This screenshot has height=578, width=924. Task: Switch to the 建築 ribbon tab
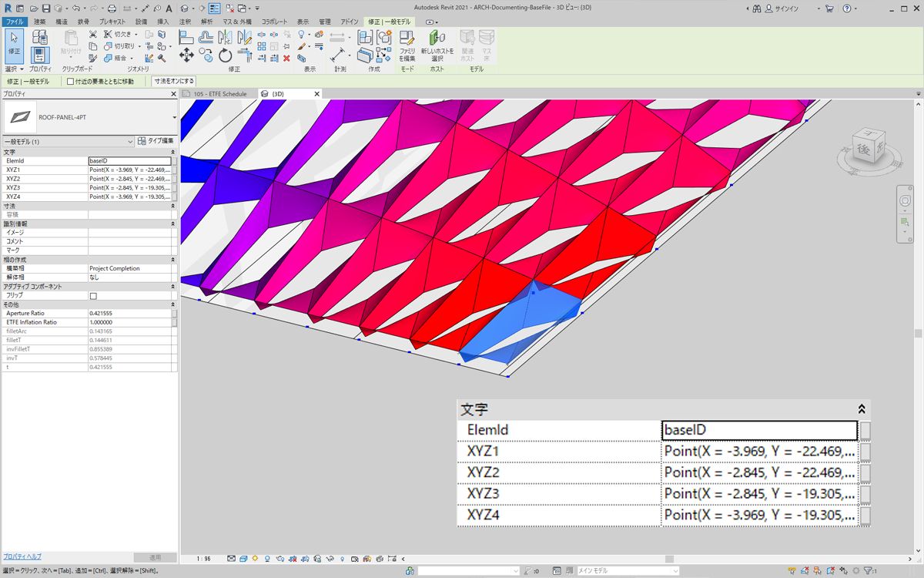[x=39, y=22]
